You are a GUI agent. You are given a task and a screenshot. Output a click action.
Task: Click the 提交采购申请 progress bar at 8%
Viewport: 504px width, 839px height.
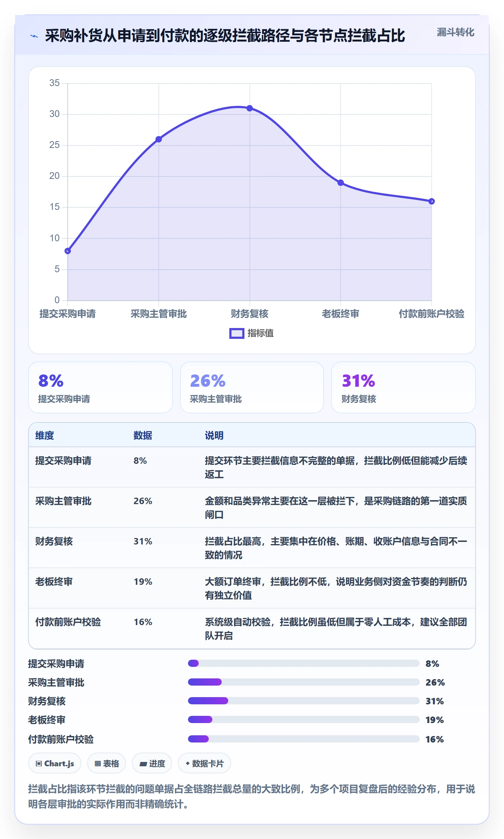(304, 663)
